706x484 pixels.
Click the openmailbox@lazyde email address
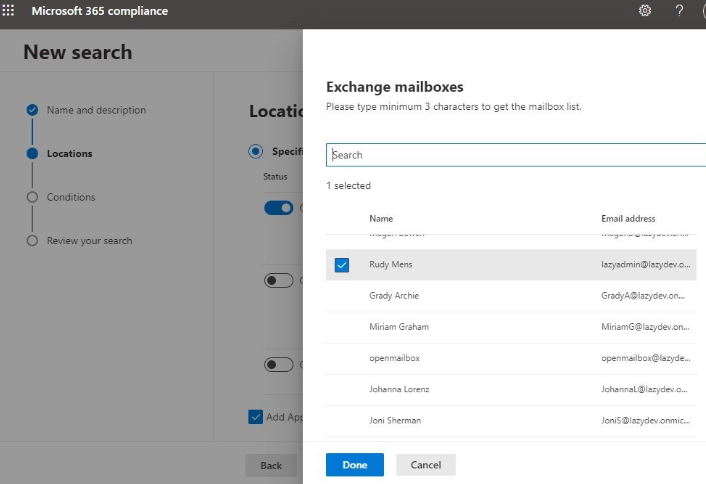(x=646, y=358)
